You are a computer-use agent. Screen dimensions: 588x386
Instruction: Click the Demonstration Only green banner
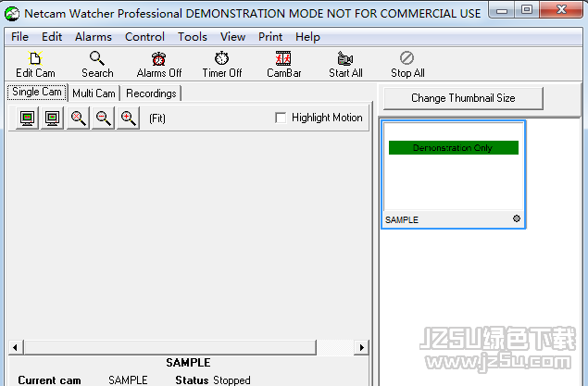(x=454, y=148)
